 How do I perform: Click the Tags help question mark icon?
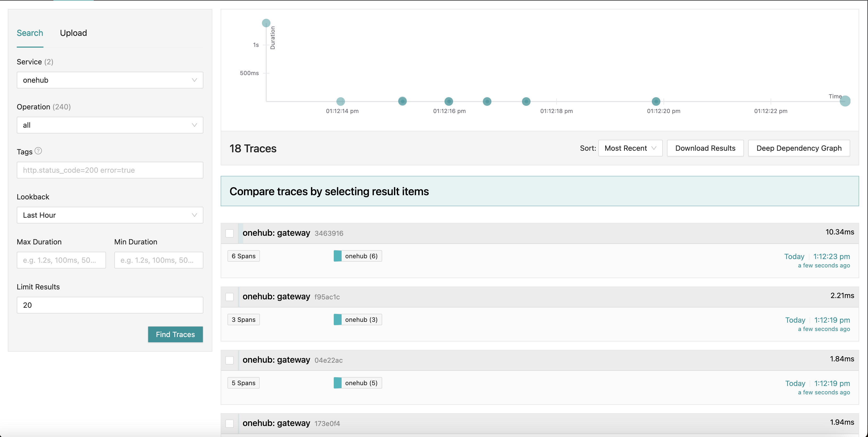(38, 151)
